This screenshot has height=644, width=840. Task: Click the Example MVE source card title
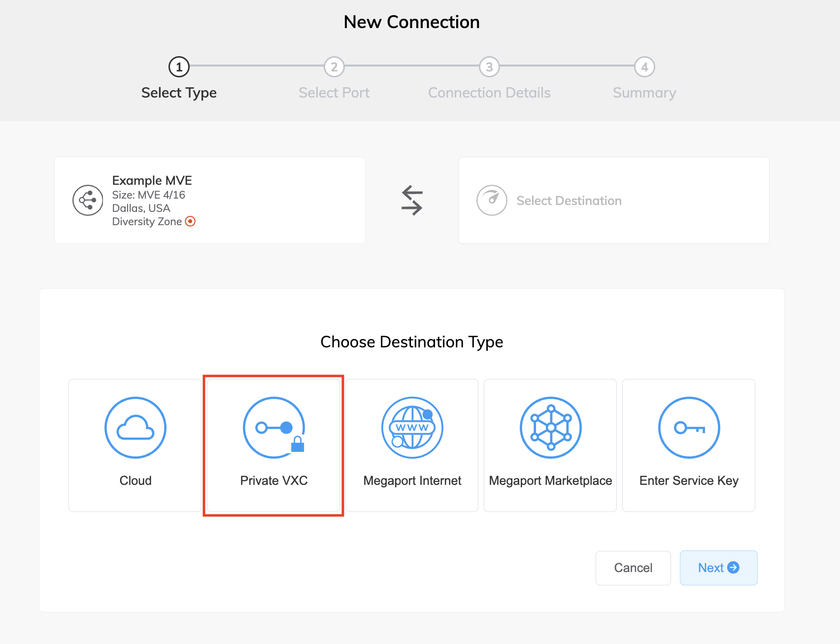(x=152, y=180)
